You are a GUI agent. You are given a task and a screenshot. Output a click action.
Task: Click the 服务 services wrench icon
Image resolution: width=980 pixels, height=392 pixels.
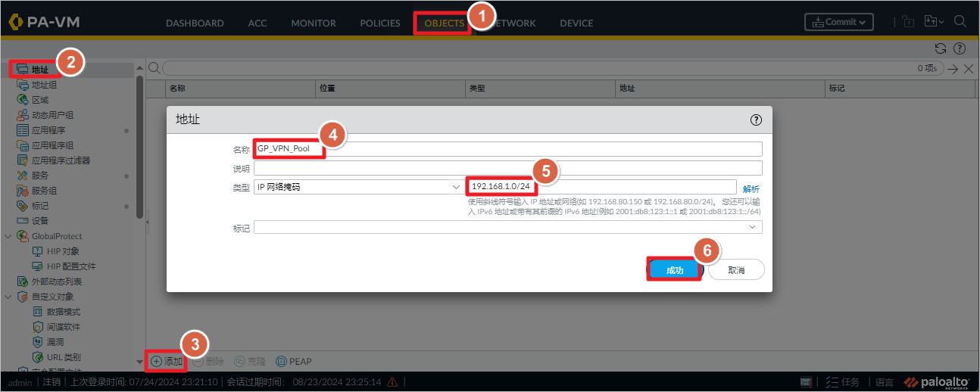click(x=23, y=176)
